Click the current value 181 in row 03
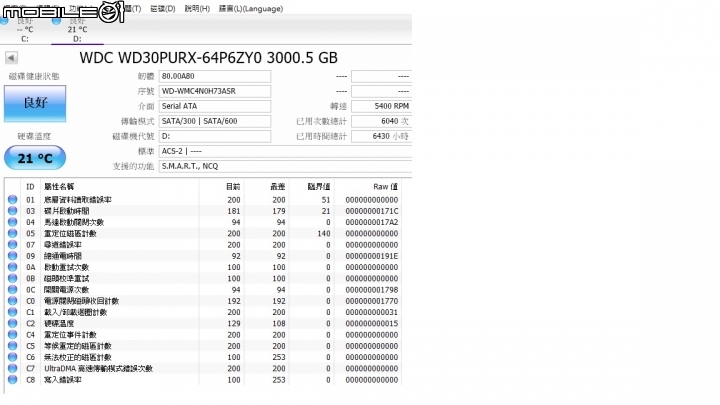 [x=234, y=211]
